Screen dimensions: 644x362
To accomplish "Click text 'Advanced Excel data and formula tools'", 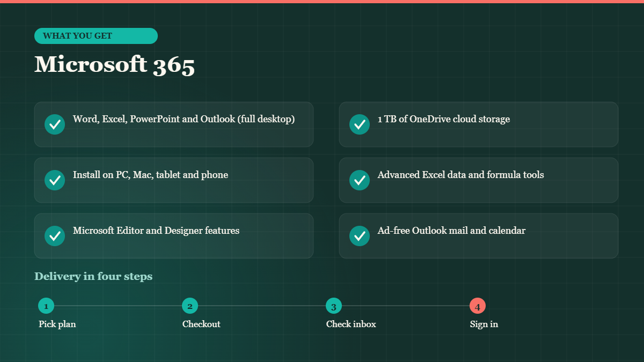I will [x=461, y=175].
